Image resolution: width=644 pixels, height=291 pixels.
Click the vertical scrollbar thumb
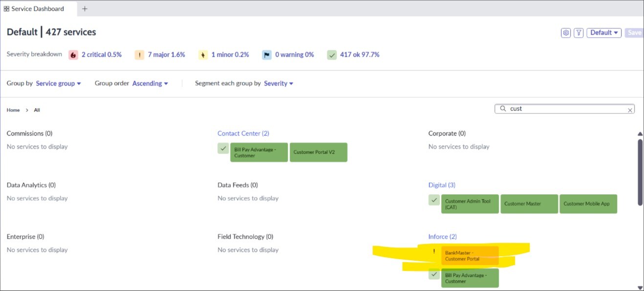point(640,172)
